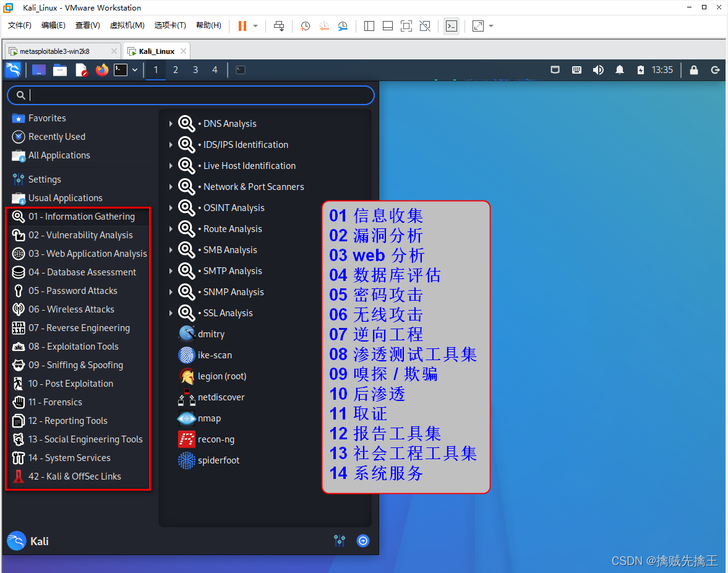Expand the OSINT Analysis submenu arrow
The image size is (728, 573).
coord(171,207)
